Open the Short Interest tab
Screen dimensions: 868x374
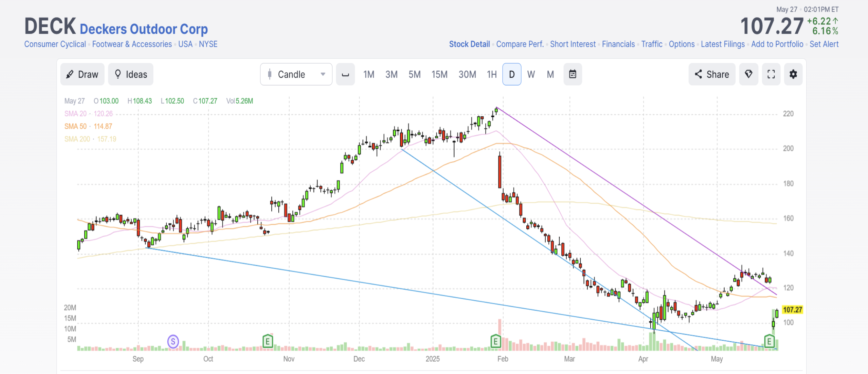point(572,44)
